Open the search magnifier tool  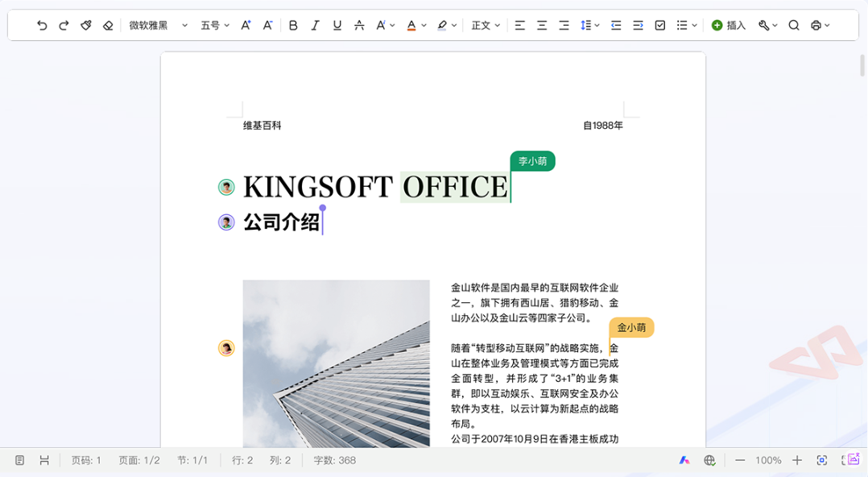(794, 26)
